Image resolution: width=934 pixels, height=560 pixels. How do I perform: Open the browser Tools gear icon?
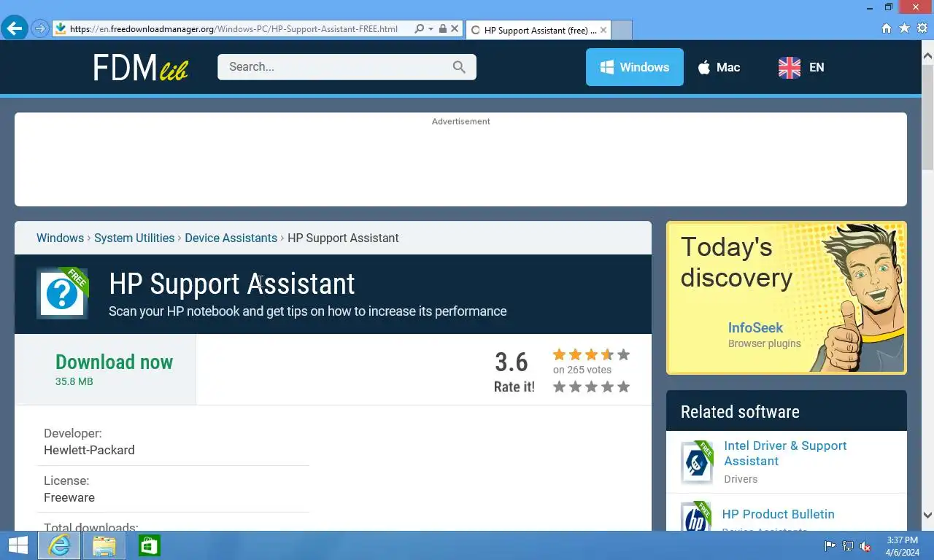coord(922,28)
